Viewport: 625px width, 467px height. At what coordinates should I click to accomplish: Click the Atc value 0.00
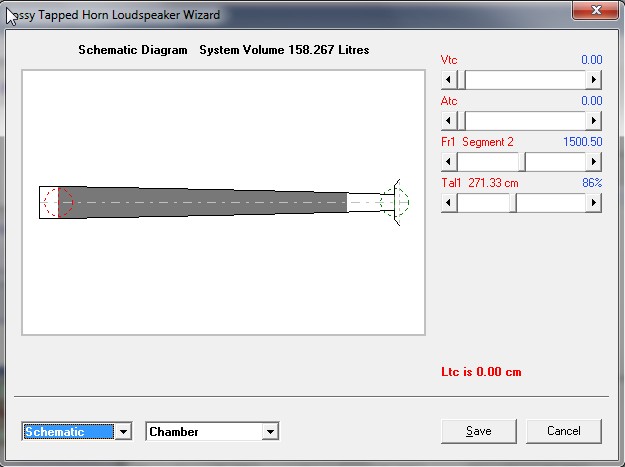(x=592, y=101)
